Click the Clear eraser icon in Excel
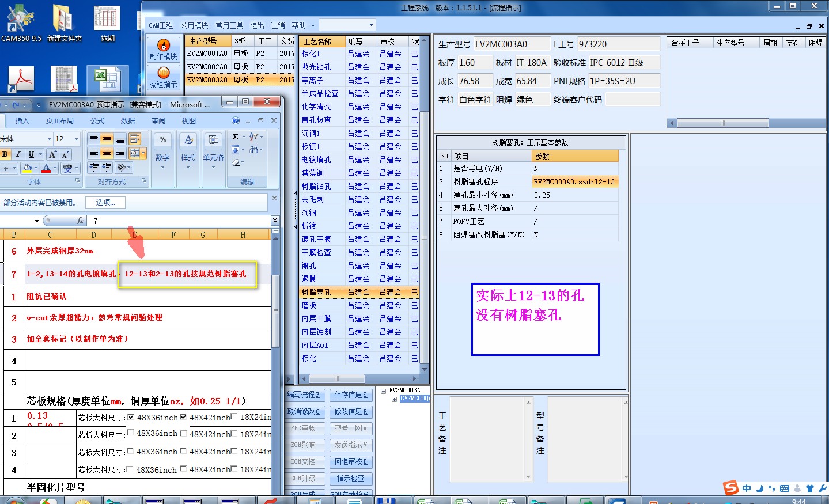This screenshot has width=829, height=504. pyautogui.click(x=235, y=163)
